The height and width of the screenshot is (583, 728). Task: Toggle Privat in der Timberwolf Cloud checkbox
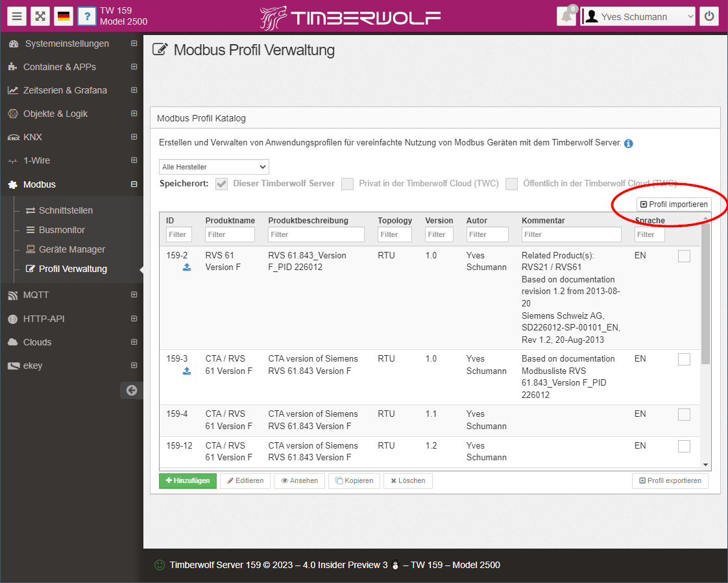347,184
